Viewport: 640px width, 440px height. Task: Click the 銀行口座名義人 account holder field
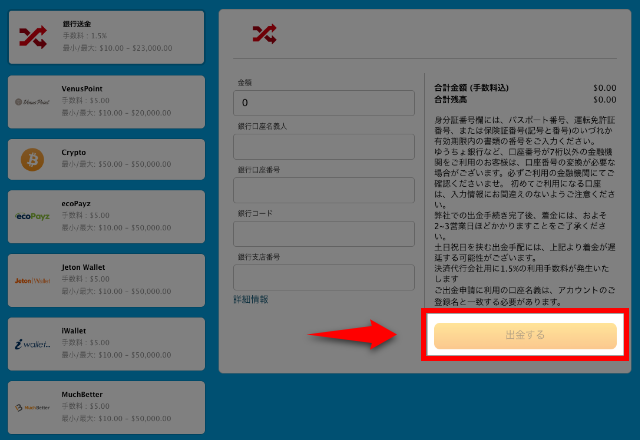tap(323, 147)
